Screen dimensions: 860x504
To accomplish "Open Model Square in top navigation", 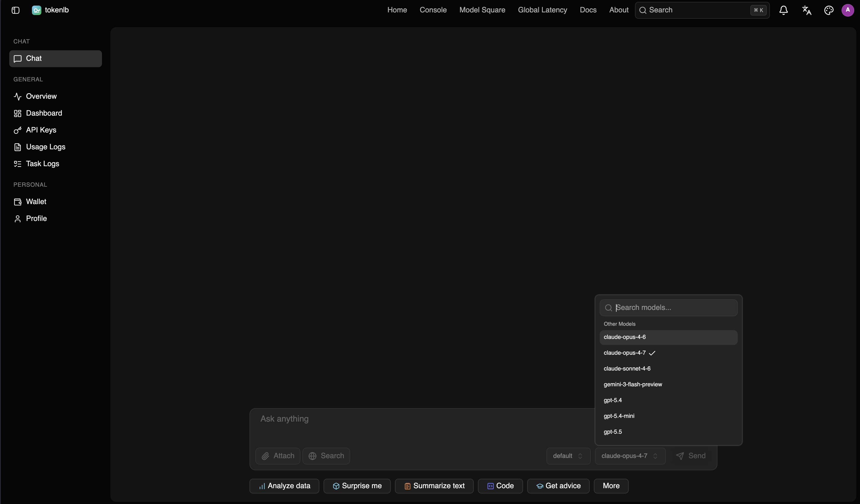I will tap(482, 10).
